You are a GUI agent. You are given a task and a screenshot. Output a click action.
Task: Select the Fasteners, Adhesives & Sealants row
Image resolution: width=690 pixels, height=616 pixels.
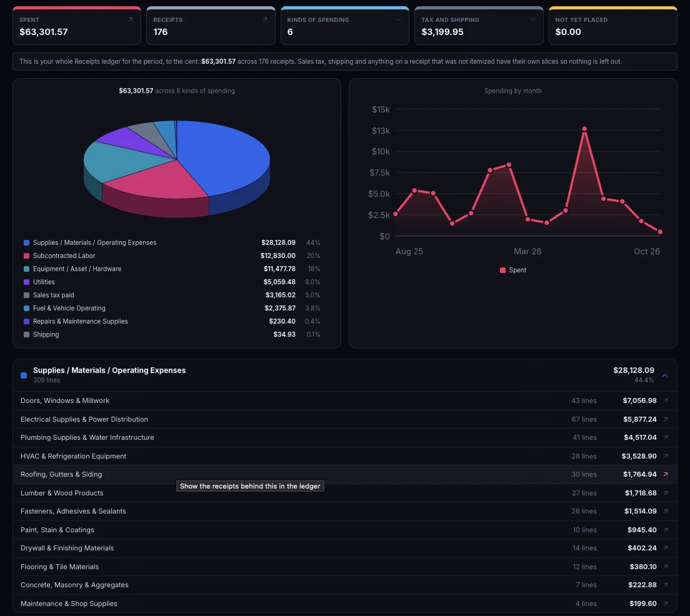tap(344, 511)
